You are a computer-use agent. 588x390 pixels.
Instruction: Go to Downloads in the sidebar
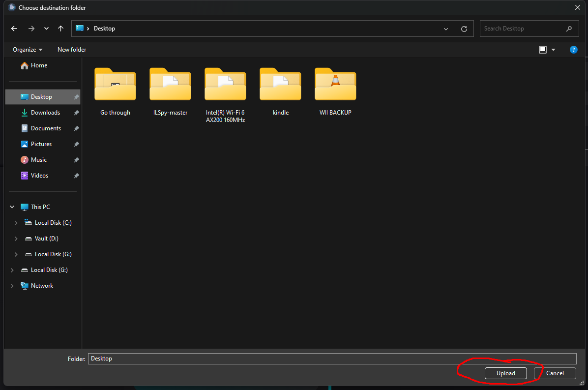pos(45,113)
